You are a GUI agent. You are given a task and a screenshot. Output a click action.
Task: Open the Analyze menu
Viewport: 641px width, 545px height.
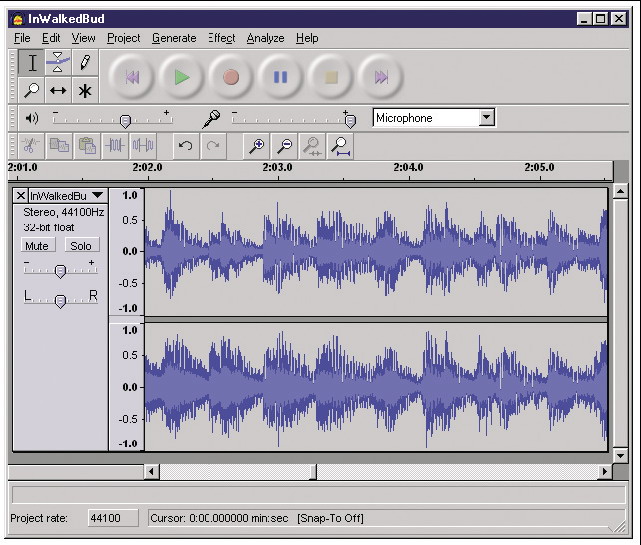tap(265, 38)
